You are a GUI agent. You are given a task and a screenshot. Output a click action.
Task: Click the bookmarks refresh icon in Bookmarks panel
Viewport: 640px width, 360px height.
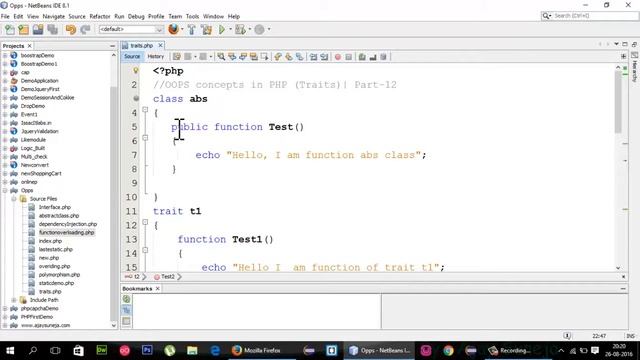point(127,299)
